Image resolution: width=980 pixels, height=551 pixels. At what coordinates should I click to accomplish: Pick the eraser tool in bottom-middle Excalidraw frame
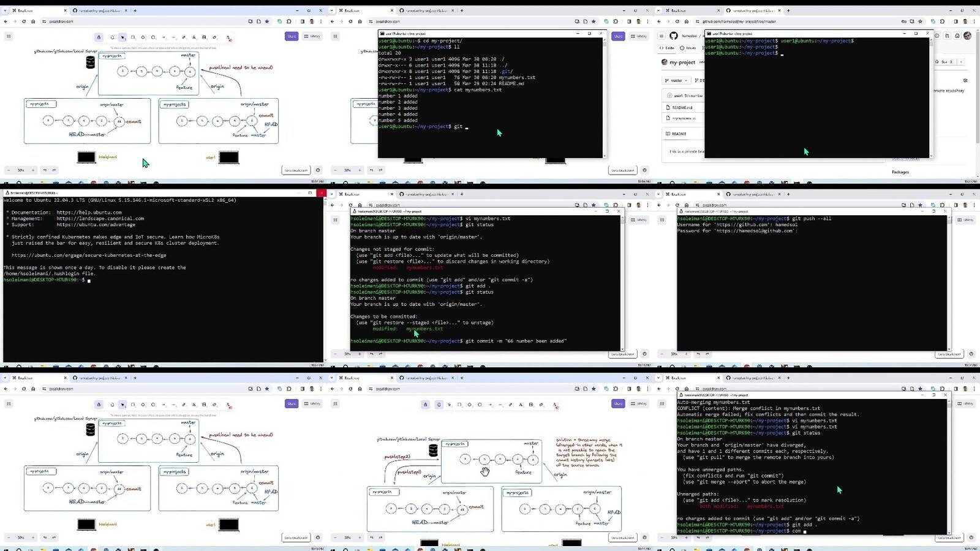coord(541,405)
